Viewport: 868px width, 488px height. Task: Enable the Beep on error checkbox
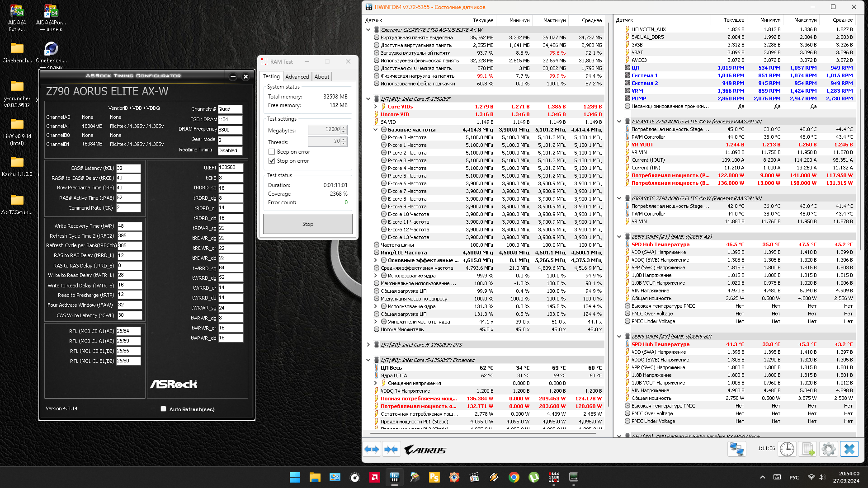point(272,152)
